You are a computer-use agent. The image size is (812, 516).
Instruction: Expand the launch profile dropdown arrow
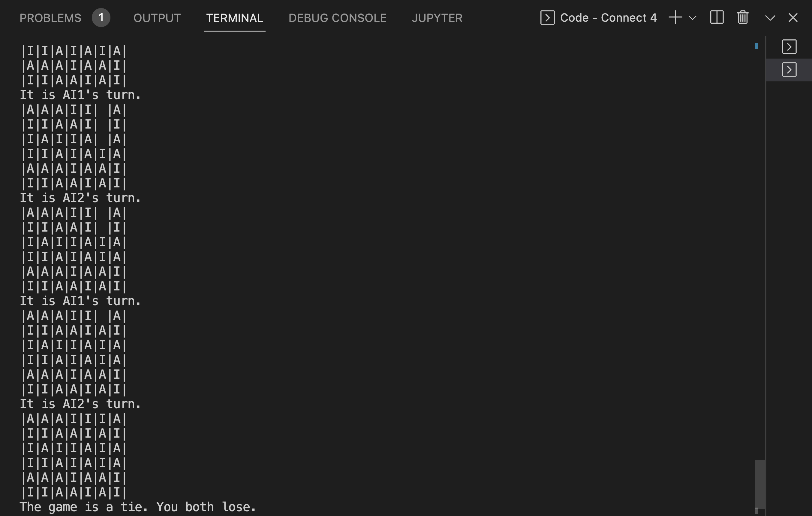[692, 18]
